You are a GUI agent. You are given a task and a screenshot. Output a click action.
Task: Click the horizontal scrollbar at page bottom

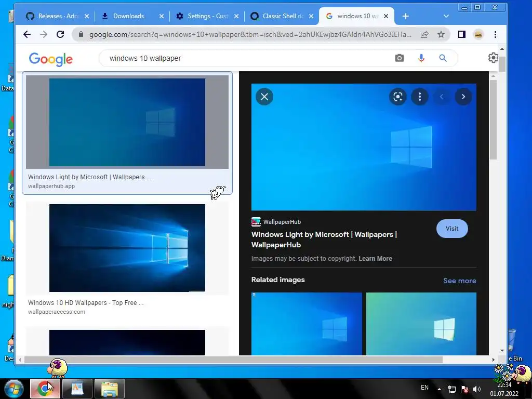pyautogui.click(x=233, y=360)
